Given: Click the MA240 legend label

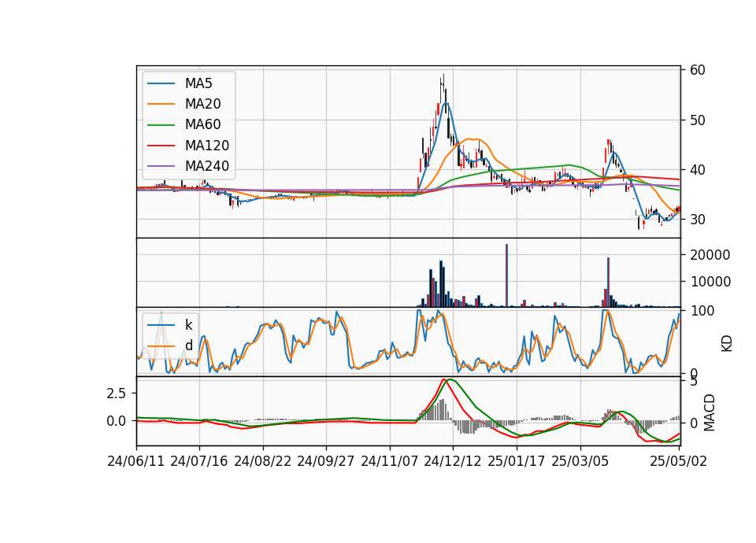Looking at the screenshot, I should 207,166.
